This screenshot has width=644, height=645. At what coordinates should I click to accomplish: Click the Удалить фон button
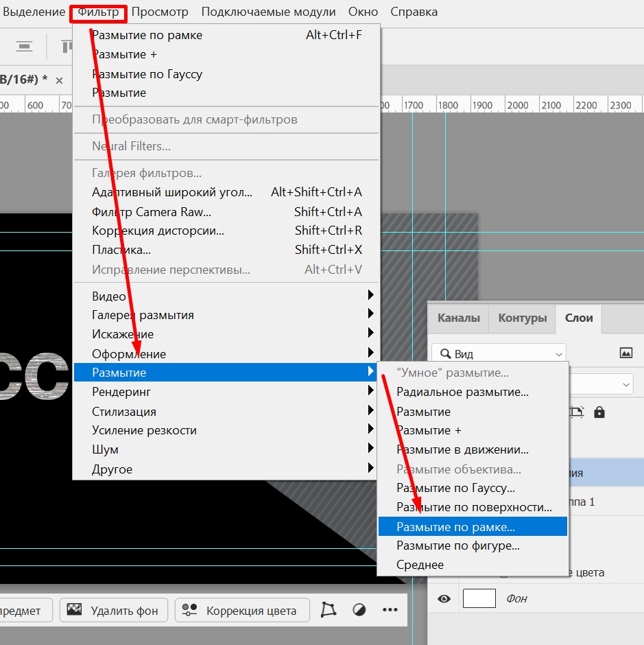click(x=113, y=610)
